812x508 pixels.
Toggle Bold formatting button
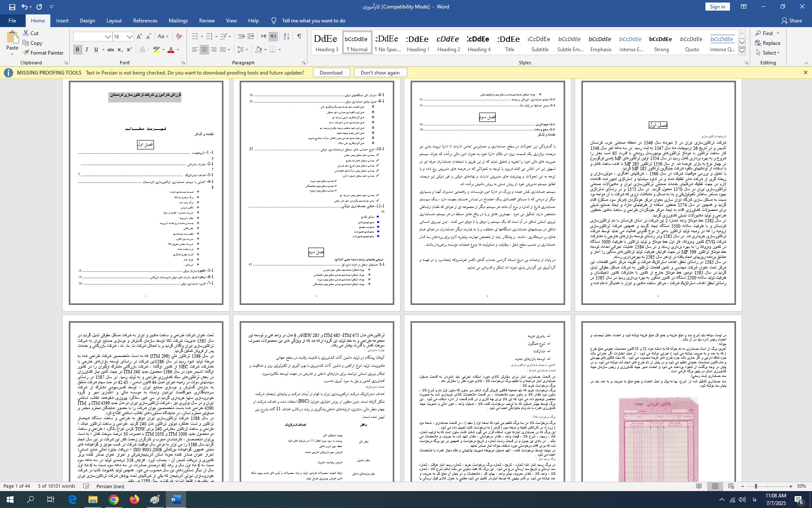pos(77,50)
